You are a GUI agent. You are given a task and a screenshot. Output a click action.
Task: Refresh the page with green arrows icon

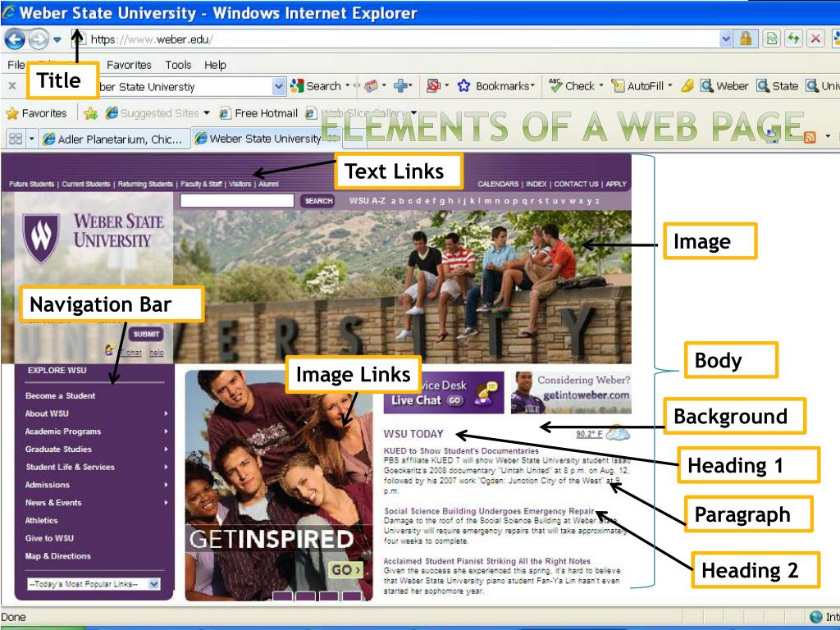pos(793,39)
